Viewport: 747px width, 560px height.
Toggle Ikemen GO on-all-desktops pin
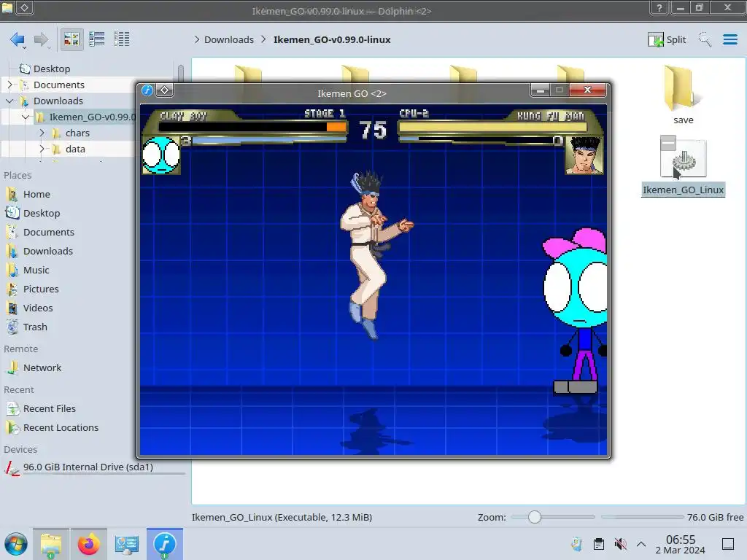pos(164,90)
